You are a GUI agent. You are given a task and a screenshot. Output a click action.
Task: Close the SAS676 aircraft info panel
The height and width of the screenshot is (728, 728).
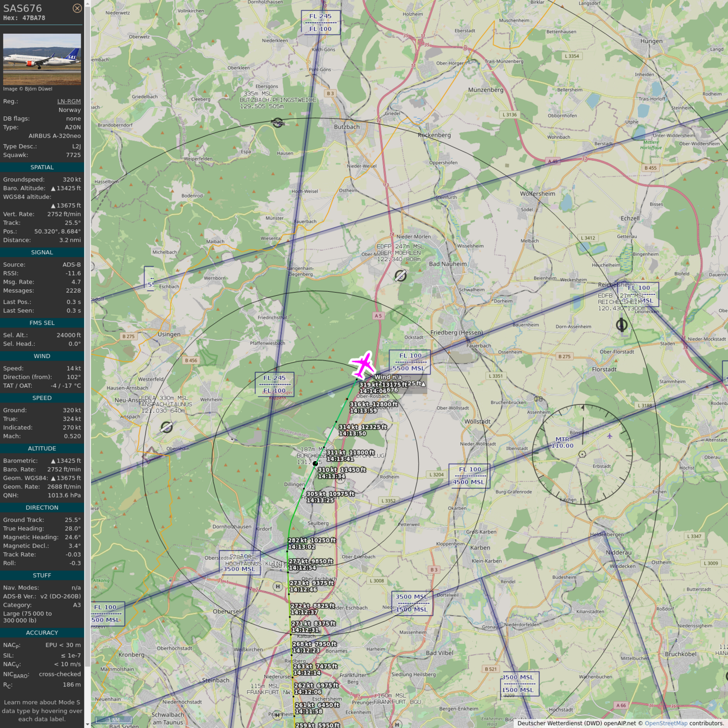(77, 8)
